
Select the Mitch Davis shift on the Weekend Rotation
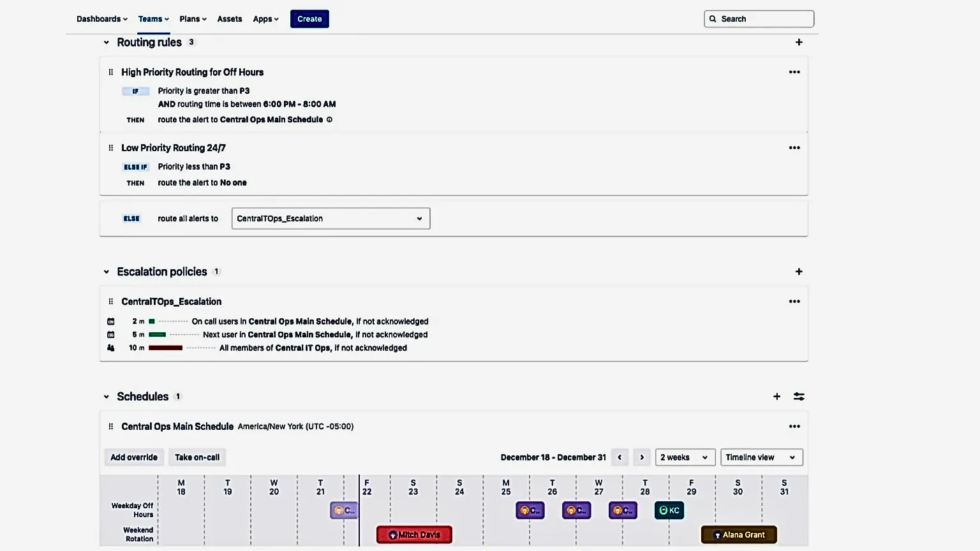tap(413, 534)
